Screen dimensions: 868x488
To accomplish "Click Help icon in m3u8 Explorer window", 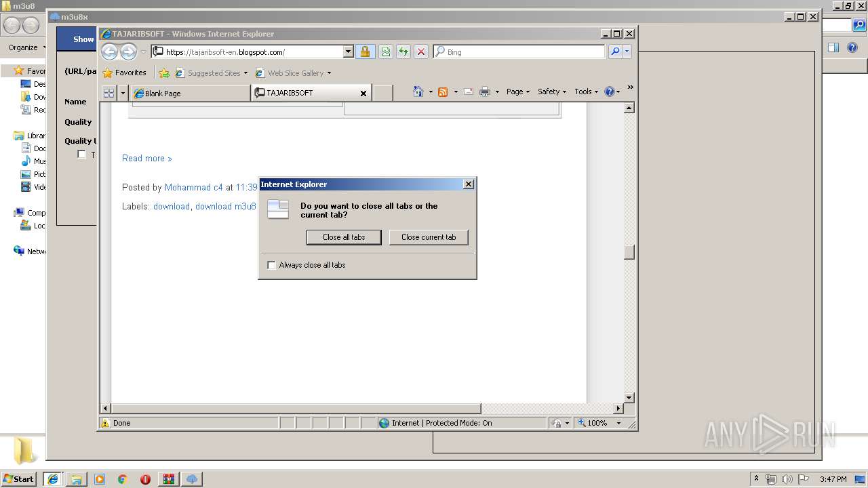I will [853, 47].
